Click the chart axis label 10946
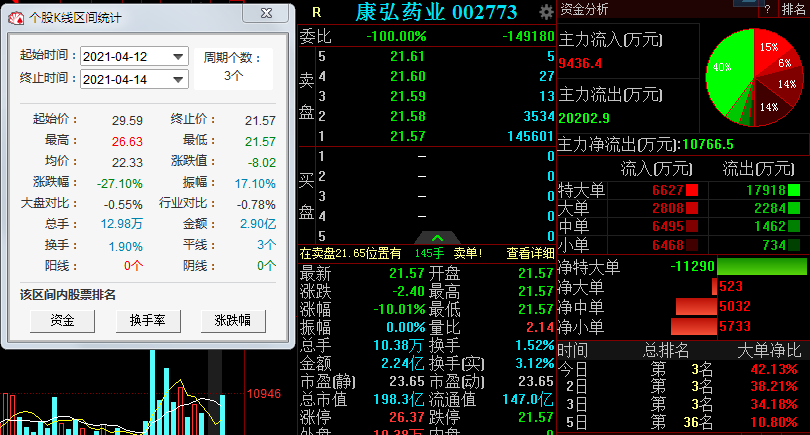The image size is (810, 435). coord(264,394)
